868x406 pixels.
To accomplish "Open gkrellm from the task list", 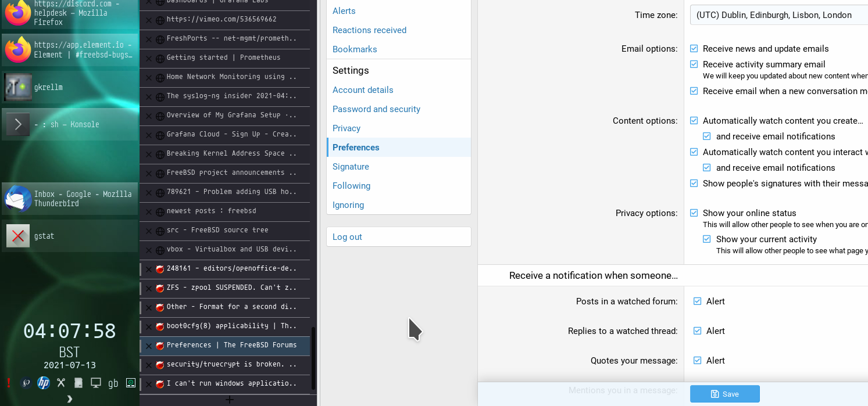I will pyautogui.click(x=69, y=87).
